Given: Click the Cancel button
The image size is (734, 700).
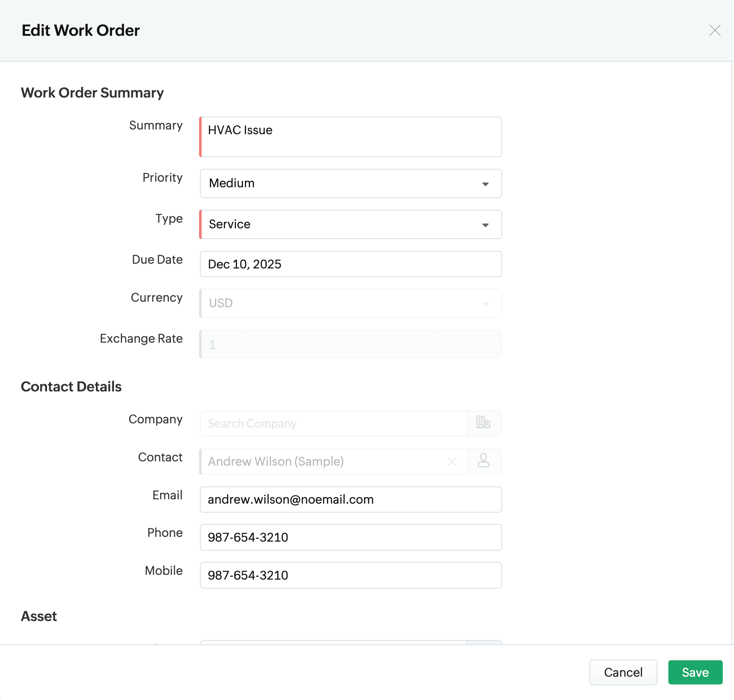Looking at the screenshot, I should point(623,672).
